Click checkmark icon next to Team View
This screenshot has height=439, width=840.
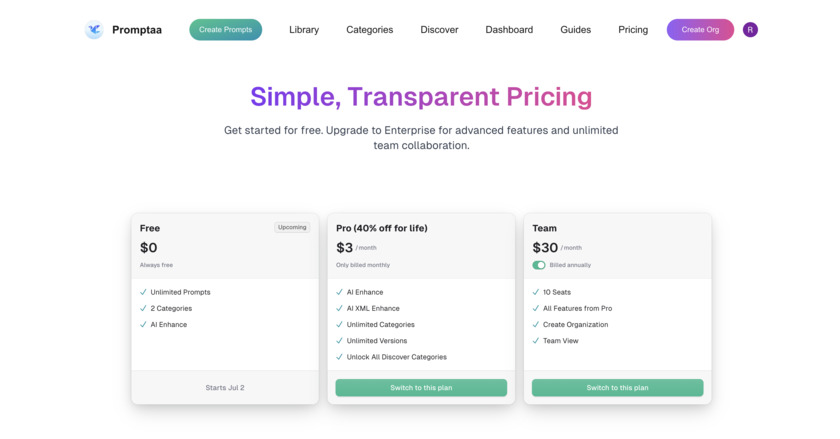tap(536, 341)
